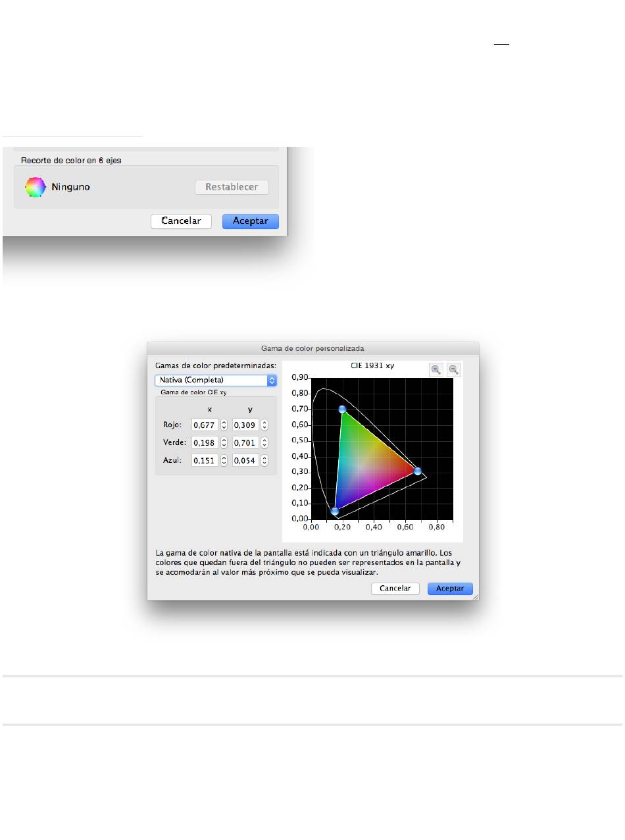The width and height of the screenshot is (625, 840).
Task: Zoom out on the CIE 1931 xy chart
Action: coord(453,370)
